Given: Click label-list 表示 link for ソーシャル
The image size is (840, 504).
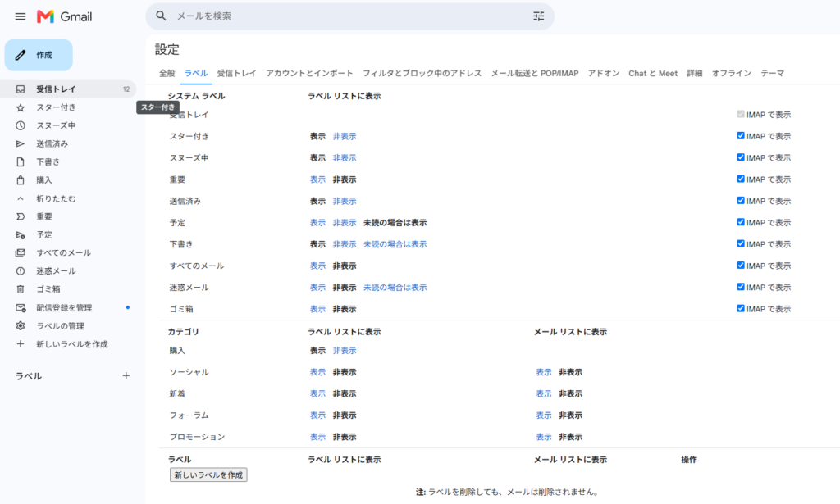Looking at the screenshot, I should tap(317, 372).
